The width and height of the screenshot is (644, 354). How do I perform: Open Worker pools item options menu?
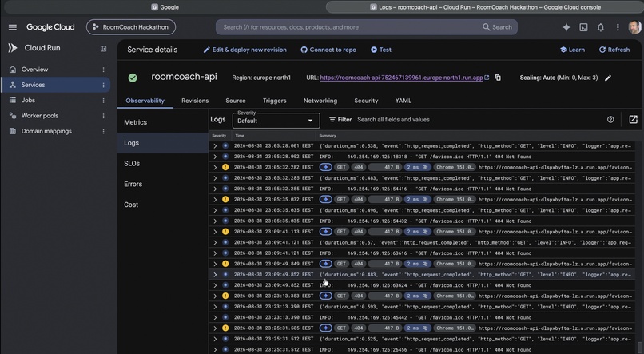click(104, 116)
